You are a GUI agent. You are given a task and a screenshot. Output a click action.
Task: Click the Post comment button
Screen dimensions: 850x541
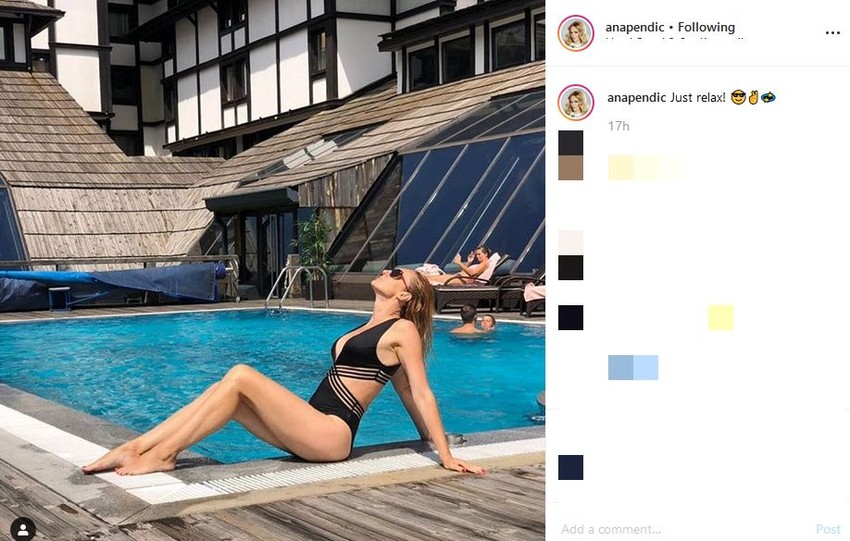tap(828, 529)
